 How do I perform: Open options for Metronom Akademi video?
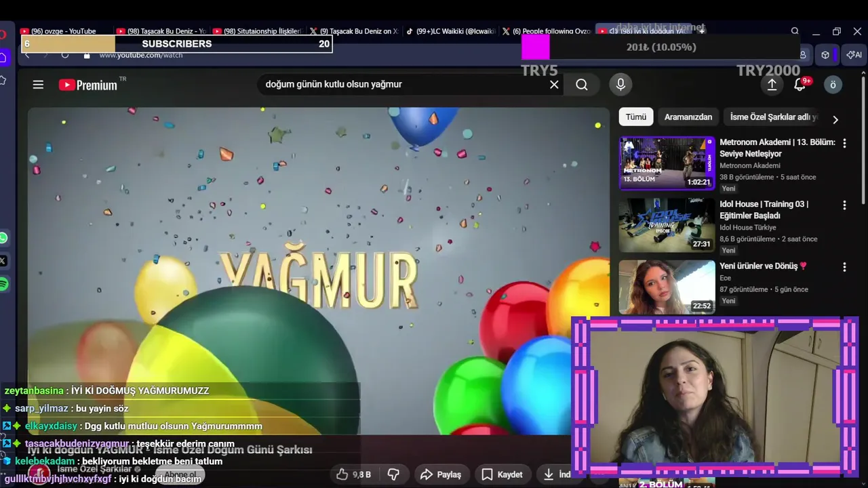pos(844,143)
